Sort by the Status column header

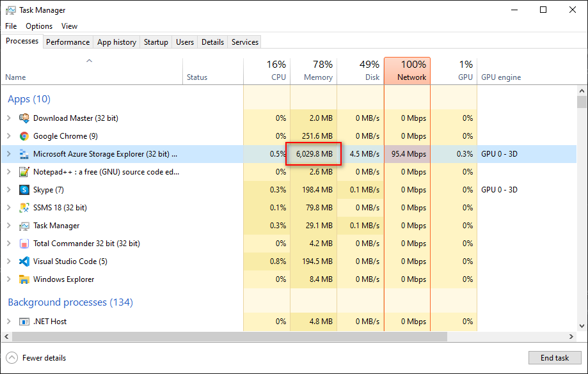(213, 71)
